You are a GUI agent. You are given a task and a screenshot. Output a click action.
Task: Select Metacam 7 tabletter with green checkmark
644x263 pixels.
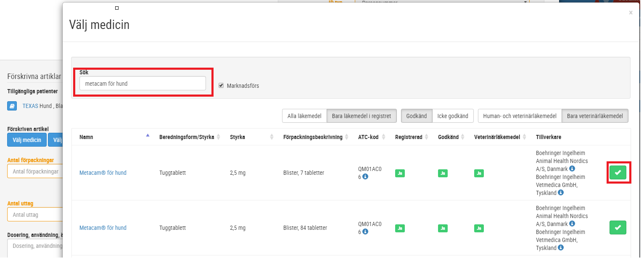pyautogui.click(x=618, y=172)
